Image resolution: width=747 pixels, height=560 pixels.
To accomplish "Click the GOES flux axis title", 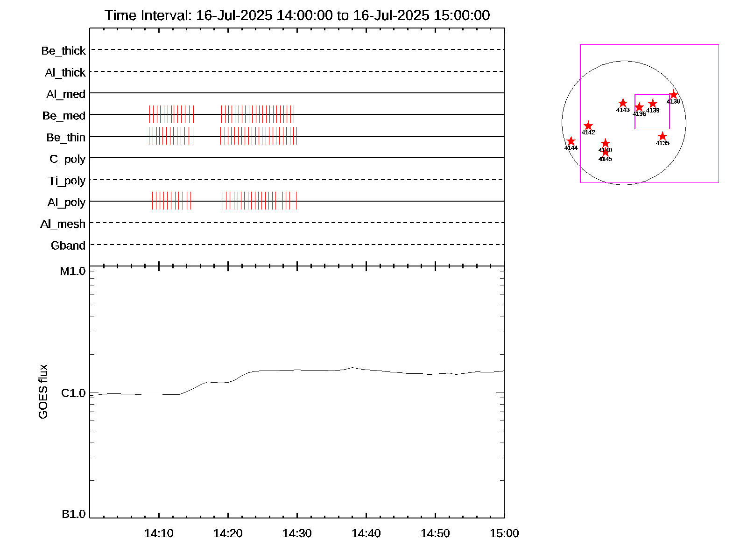I will (43, 392).
